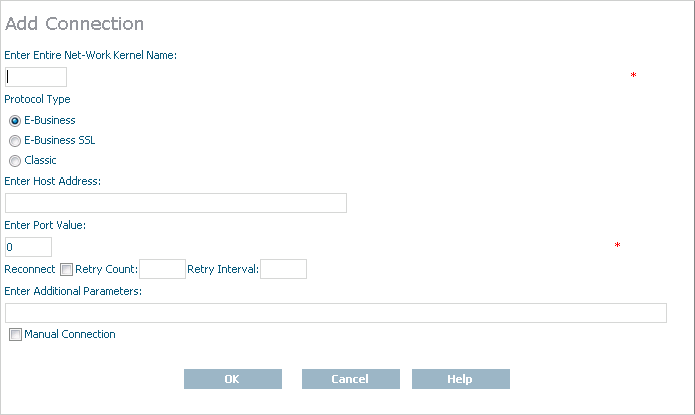Click the Additional Parameters input field
Screen dimensions: 695x415
point(336,313)
